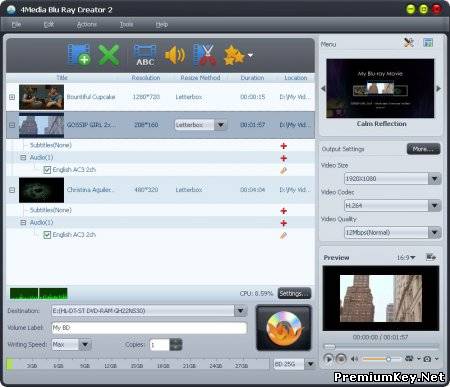Uncheck Christina Aguilera English AC3 2ch checkbox

click(47, 235)
